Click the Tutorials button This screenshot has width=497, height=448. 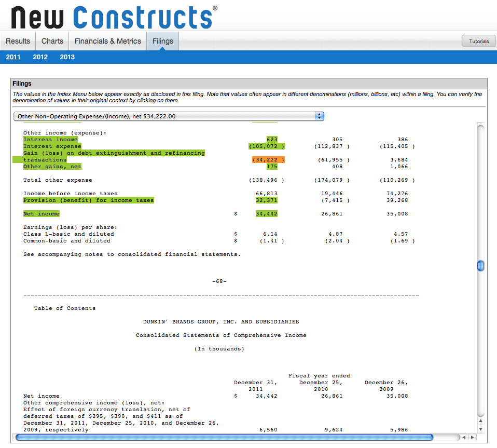pyautogui.click(x=479, y=41)
